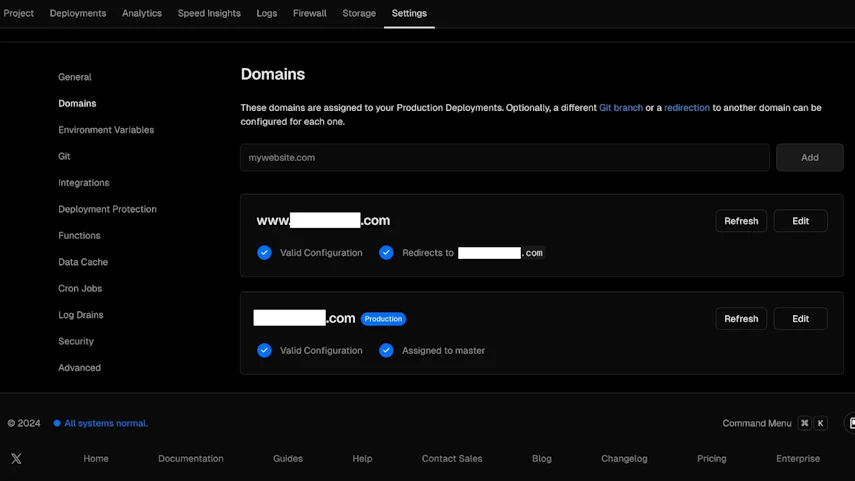Click the Production domain Valid Configuration checkmark
This screenshot has width=855, height=481.
click(x=264, y=350)
